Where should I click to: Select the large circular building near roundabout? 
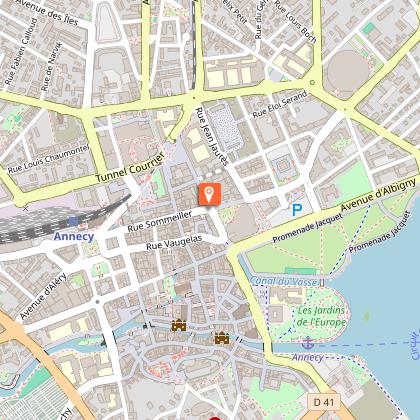pos(348,70)
